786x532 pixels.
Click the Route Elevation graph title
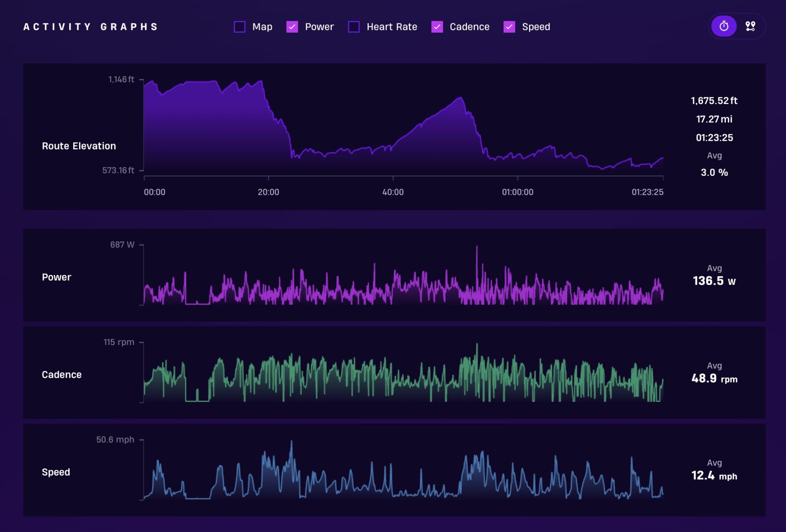(79, 146)
